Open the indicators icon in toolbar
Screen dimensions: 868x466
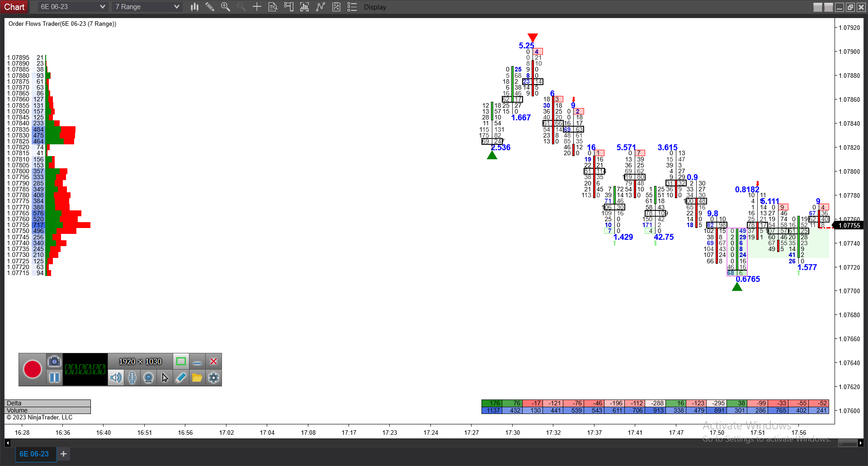[x=321, y=7]
